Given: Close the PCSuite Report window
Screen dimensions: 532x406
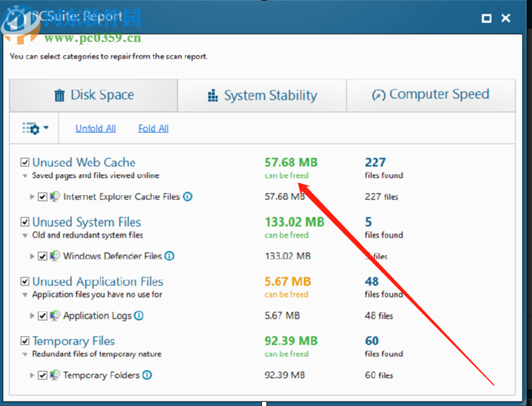Looking at the screenshot, I should coord(506,18).
